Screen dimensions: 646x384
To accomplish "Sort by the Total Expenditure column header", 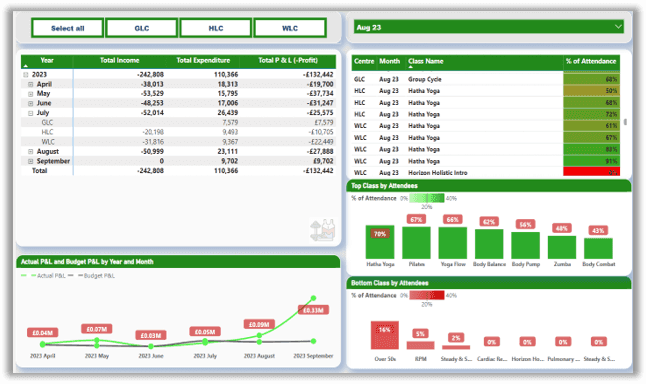I will [203, 61].
